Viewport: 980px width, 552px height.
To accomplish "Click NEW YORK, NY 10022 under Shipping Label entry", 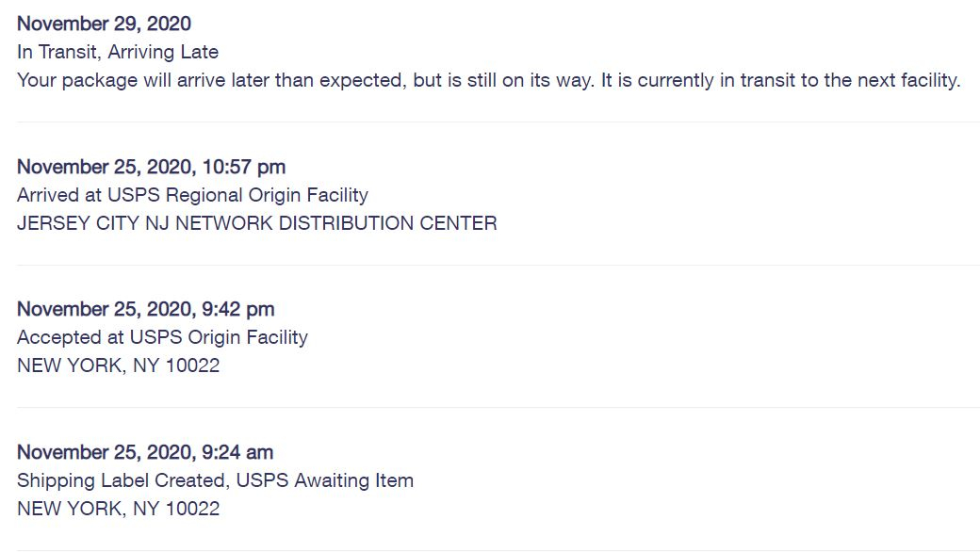I will (x=118, y=509).
